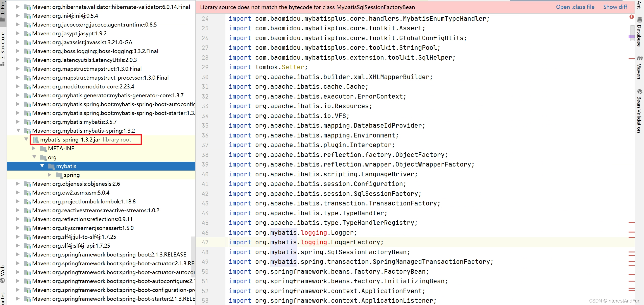Click the slf4j-api library icon
Viewport: 644px width, 305px height.
(x=27, y=246)
